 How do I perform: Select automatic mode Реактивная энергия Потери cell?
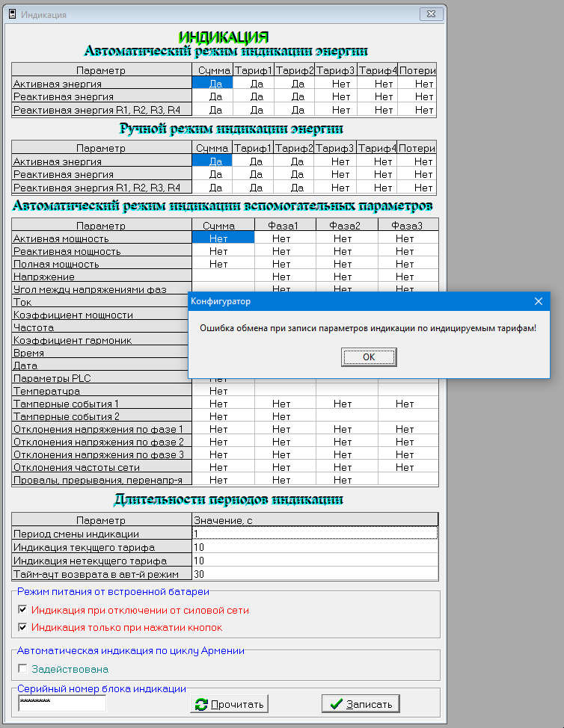417,96
